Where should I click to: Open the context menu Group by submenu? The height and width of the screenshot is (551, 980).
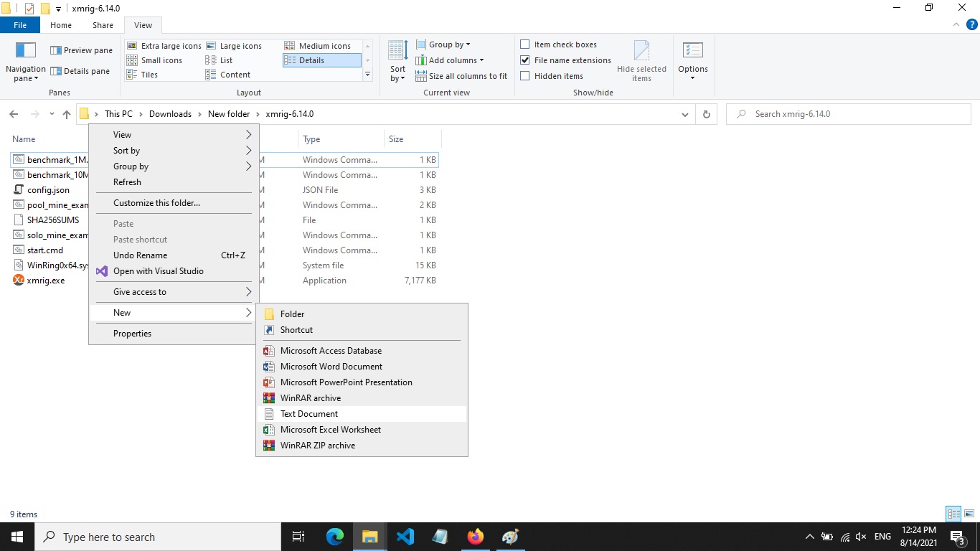pyautogui.click(x=173, y=166)
